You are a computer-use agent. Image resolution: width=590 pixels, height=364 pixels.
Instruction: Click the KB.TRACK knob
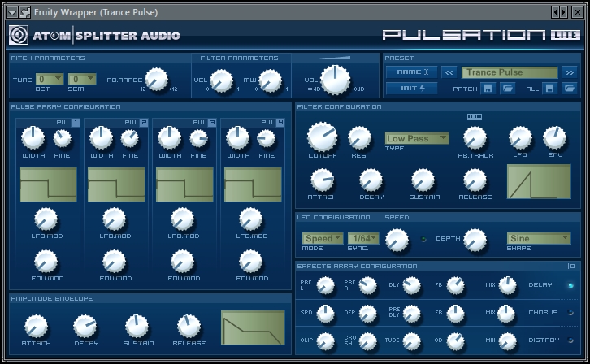pyautogui.click(x=475, y=137)
